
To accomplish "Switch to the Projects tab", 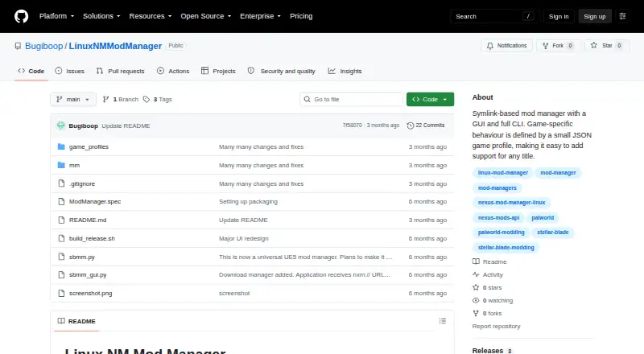I will pyautogui.click(x=218, y=71).
